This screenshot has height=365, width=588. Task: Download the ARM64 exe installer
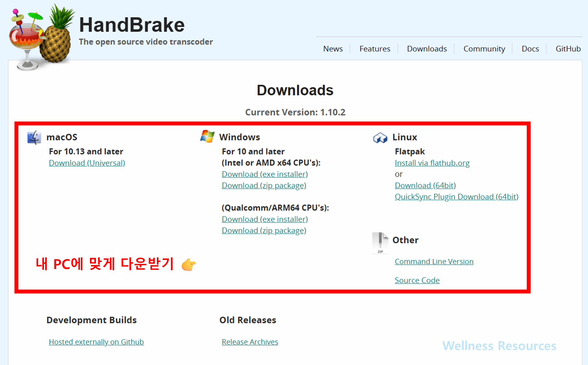(x=265, y=219)
